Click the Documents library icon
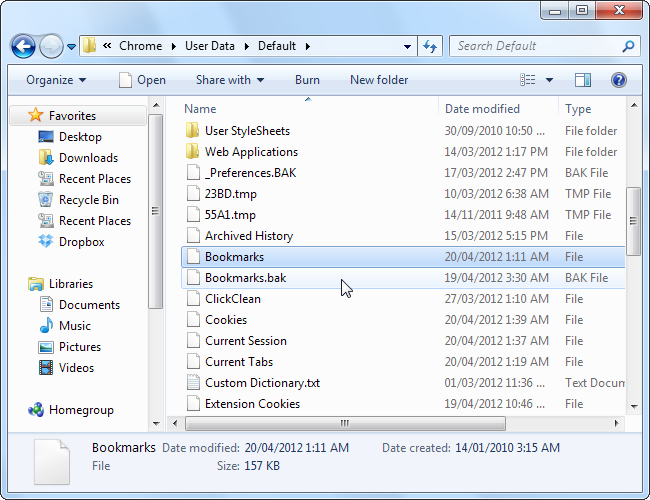The height and width of the screenshot is (500, 650). click(x=46, y=304)
